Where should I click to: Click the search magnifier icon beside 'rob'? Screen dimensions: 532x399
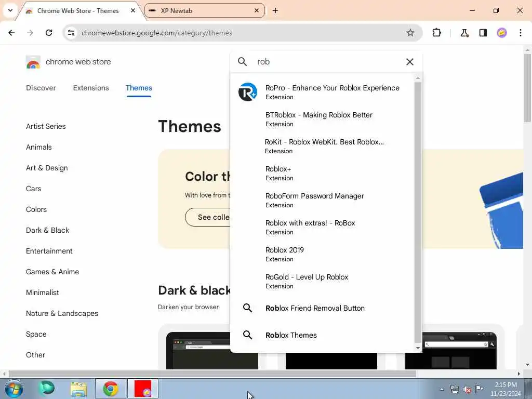click(242, 62)
